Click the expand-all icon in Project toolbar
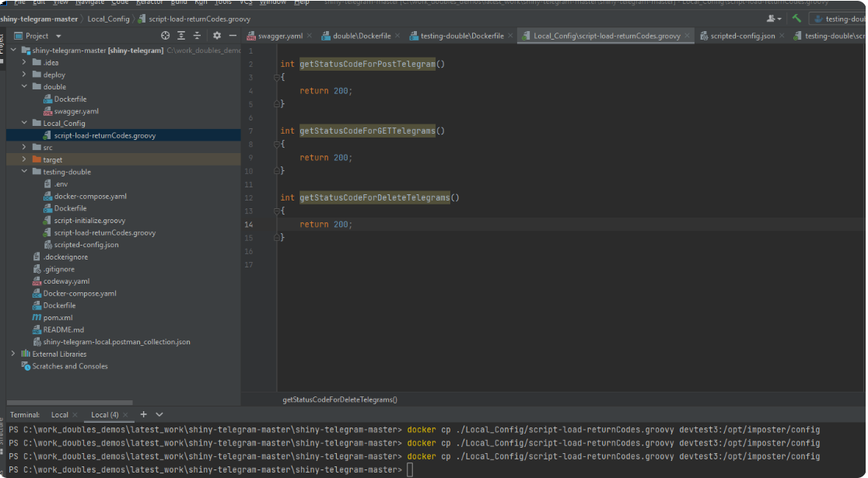 coord(181,35)
